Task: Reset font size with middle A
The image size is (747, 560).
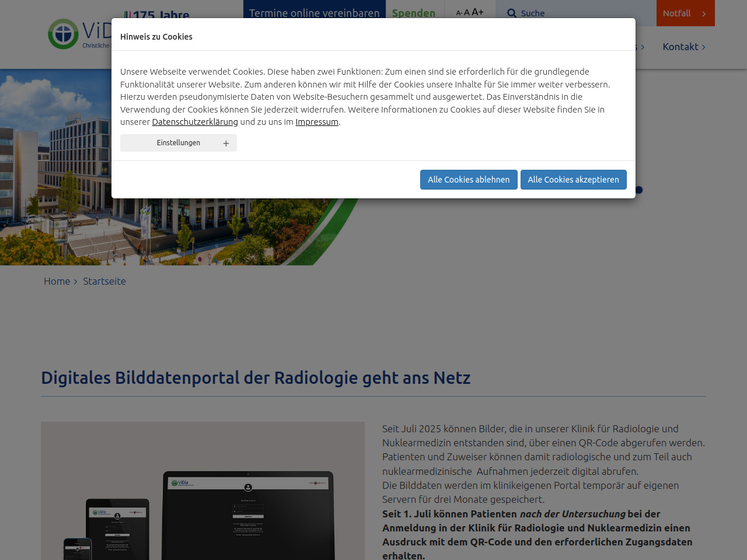Action: [x=467, y=13]
